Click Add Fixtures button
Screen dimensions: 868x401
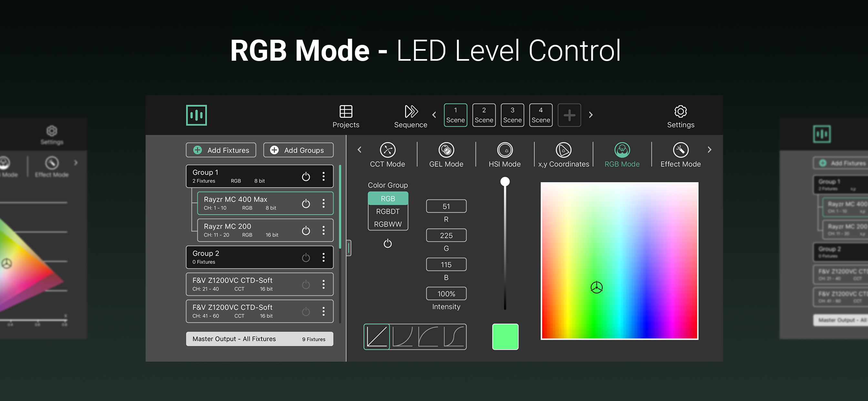click(221, 150)
